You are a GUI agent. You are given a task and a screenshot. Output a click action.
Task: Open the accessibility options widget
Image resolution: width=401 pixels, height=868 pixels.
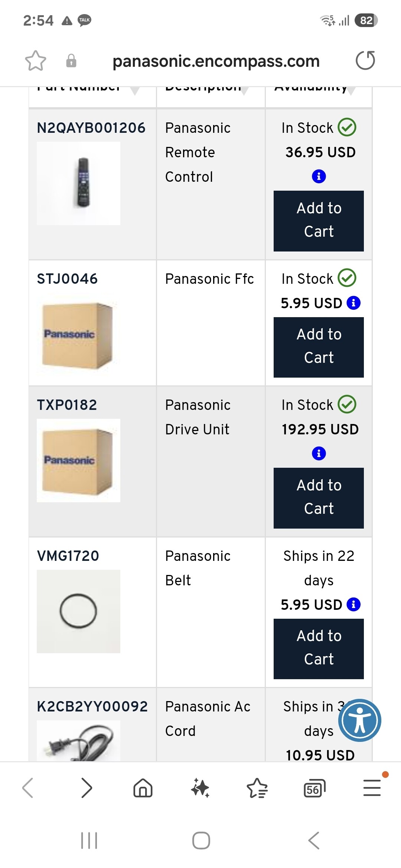359,720
